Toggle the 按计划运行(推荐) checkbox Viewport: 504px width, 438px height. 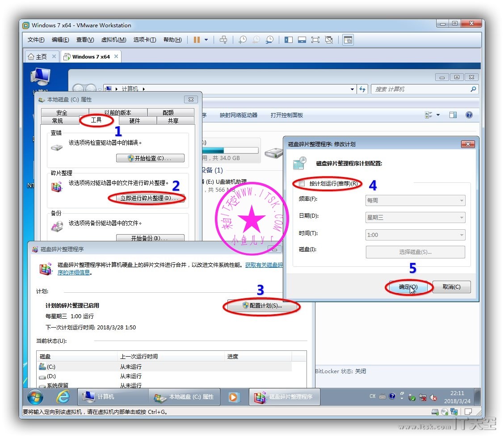coord(302,184)
